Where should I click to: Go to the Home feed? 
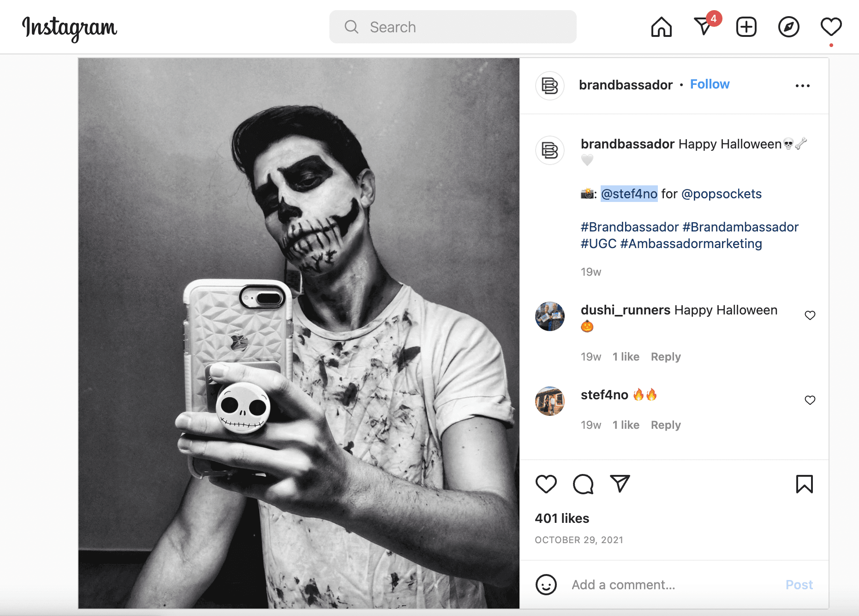point(662,27)
